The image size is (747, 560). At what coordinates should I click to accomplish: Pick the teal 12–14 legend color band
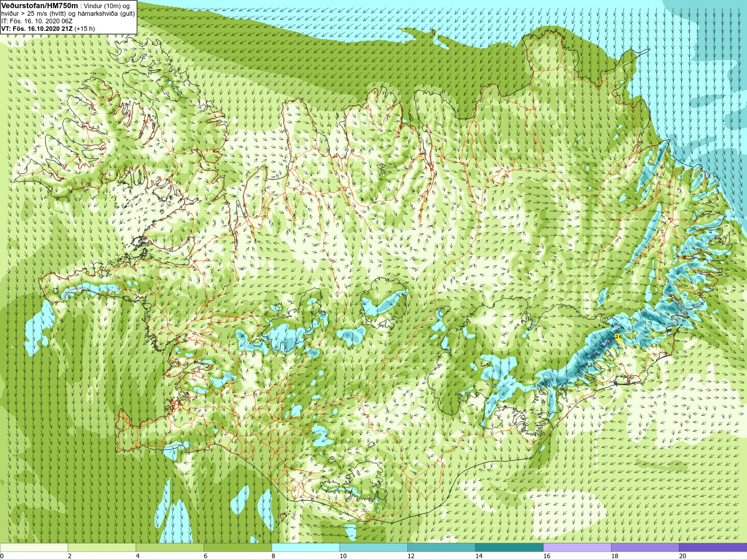441,548
